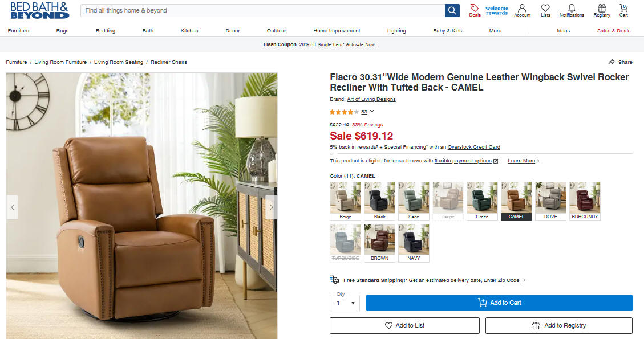The height and width of the screenshot is (339, 644).
Task: Click the Add to Cart button
Action: [x=499, y=303]
